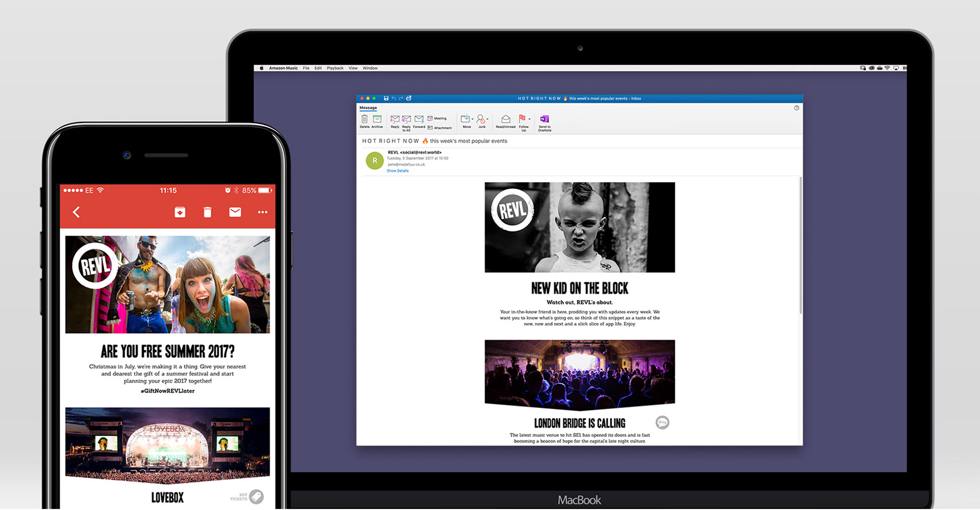Tap ARE YOU FREE SUMMER 2017? headline
This screenshot has width=980, height=510.
[167, 351]
